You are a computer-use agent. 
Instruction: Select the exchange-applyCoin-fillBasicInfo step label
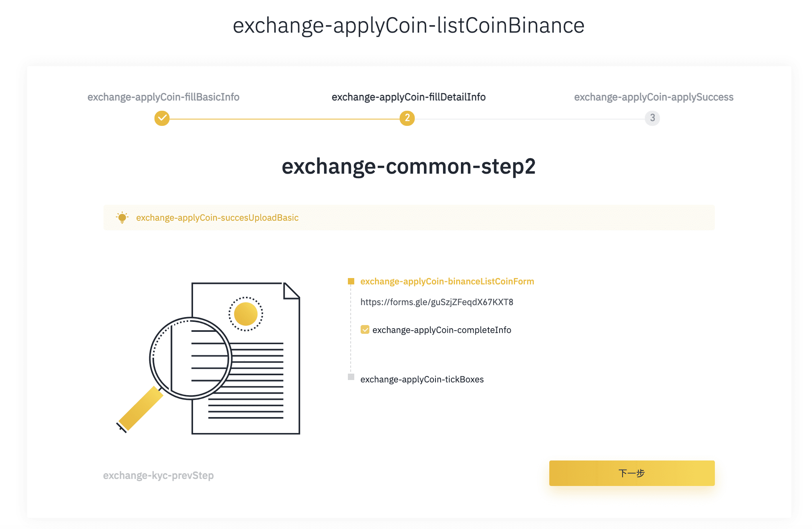tap(163, 97)
